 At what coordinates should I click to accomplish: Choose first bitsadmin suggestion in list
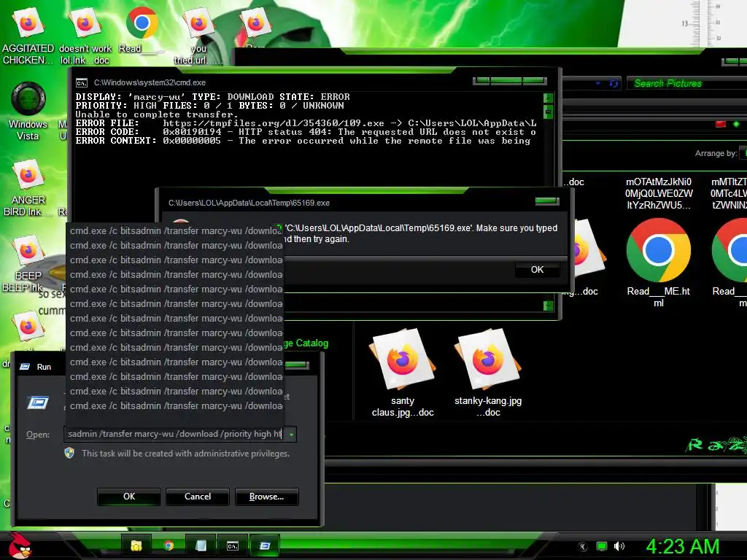(x=175, y=230)
